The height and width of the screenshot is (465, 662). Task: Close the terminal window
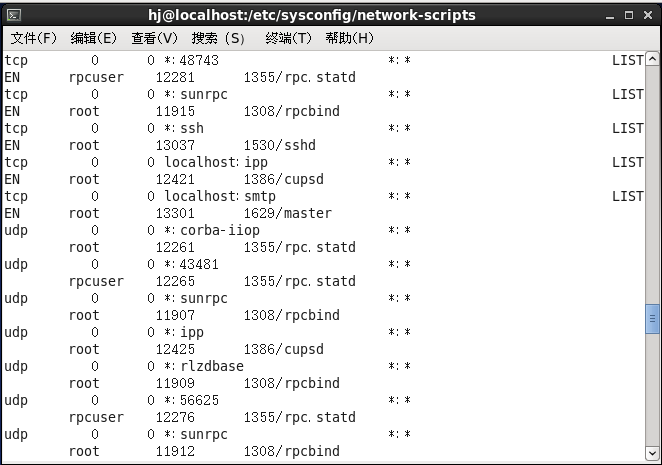tap(648, 16)
